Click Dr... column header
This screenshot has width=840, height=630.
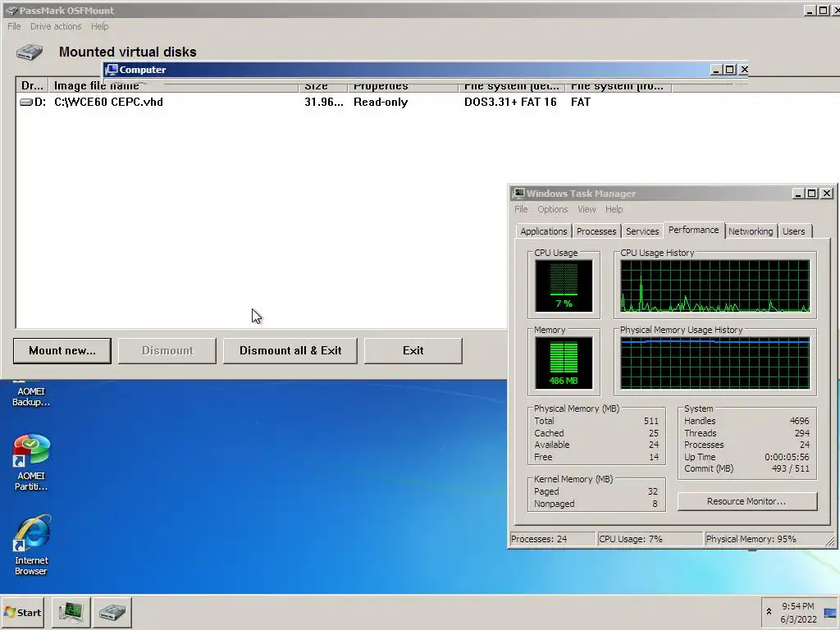click(32, 85)
